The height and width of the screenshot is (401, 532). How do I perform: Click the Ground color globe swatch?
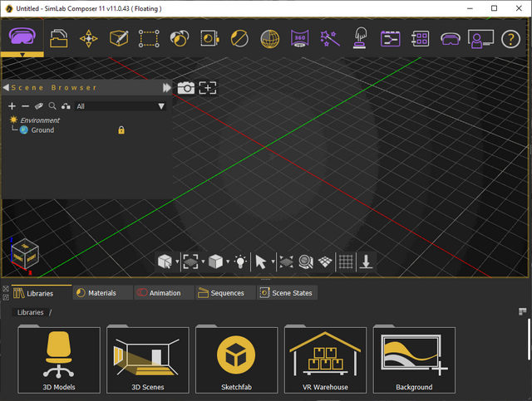(24, 130)
